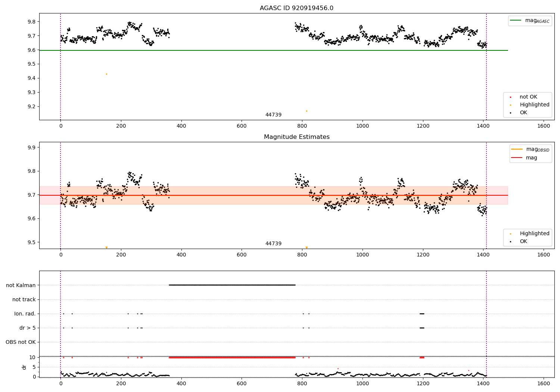Click the 'AGASC ID 920919456.0' plot title
The width and height of the screenshot is (560, 392).
(296, 8)
